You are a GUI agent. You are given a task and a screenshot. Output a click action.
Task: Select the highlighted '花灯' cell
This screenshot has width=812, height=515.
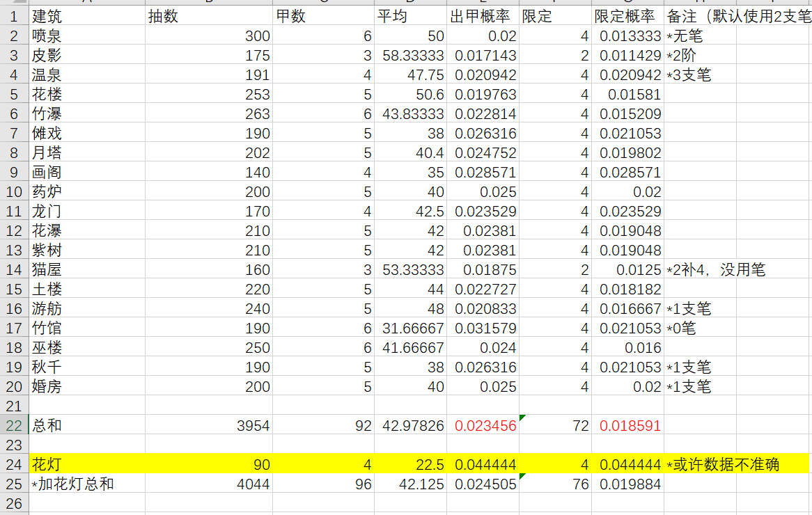[87, 464]
